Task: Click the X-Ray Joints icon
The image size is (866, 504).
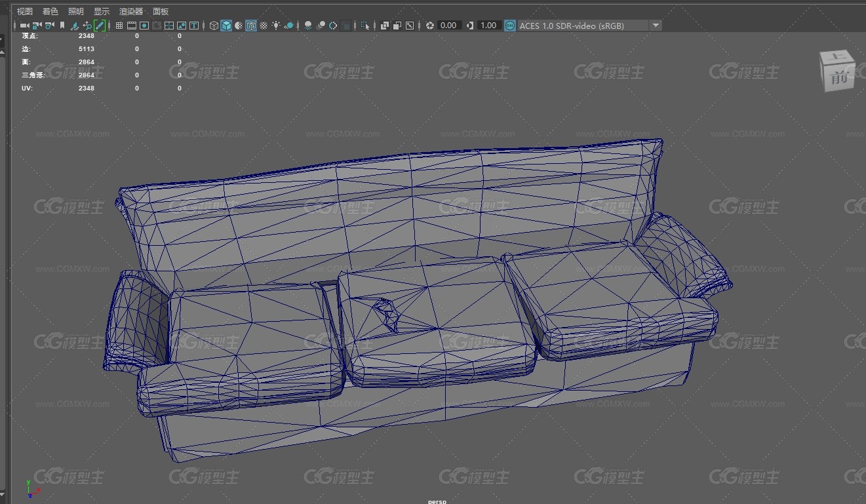Action: tap(410, 26)
